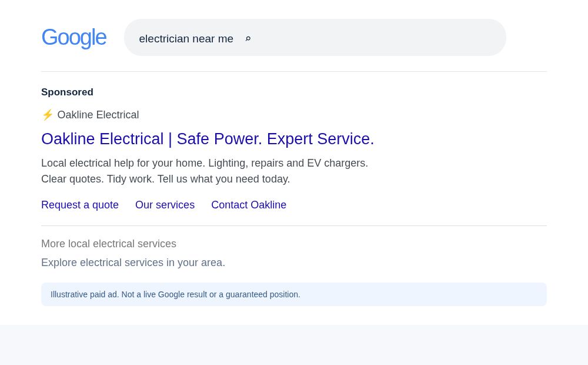The height and width of the screenshot is (365, 588).
Task: Click the 'Illustrative paid ad' disclaimer notice
Action: point(294,294)
